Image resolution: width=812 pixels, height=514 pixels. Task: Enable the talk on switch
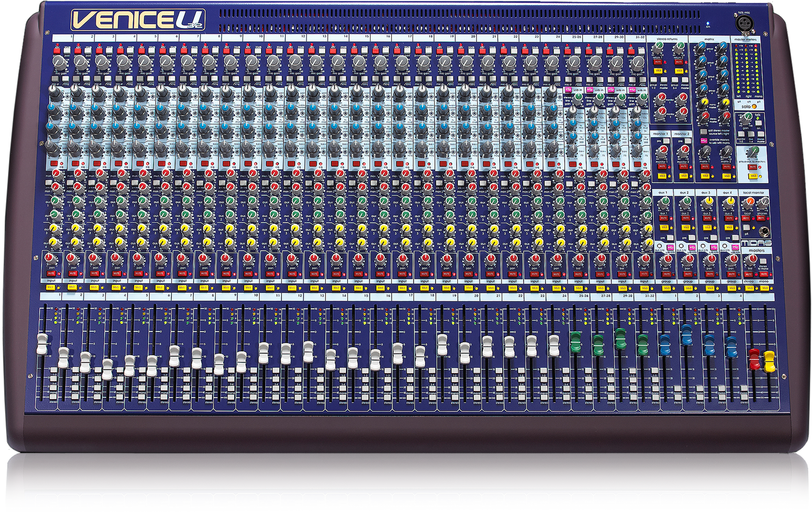[x=758, y=123]
